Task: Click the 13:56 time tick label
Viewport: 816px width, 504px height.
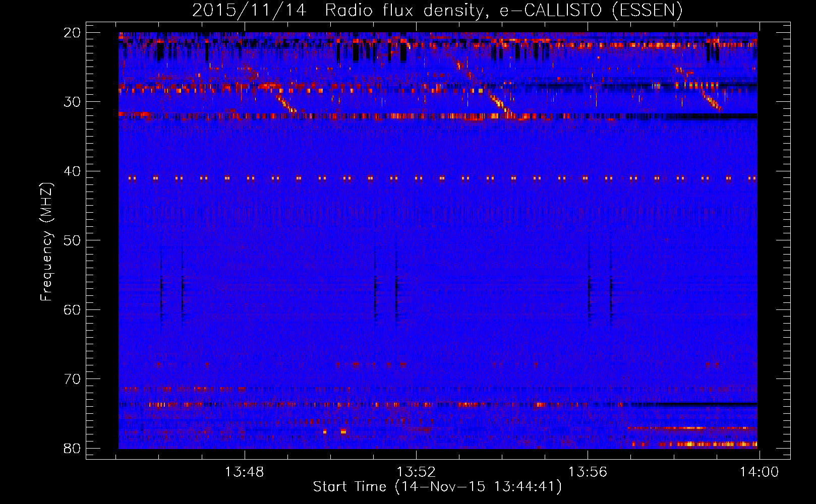Action: tap(588, 472)
